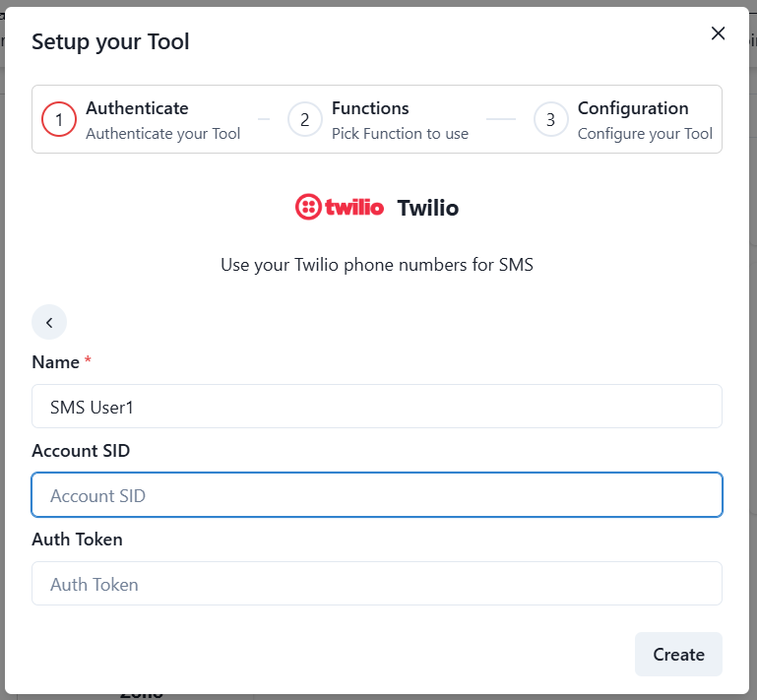Click the Name field label
757x700 pixels.
pyautogui.click(x=55, y=362)
